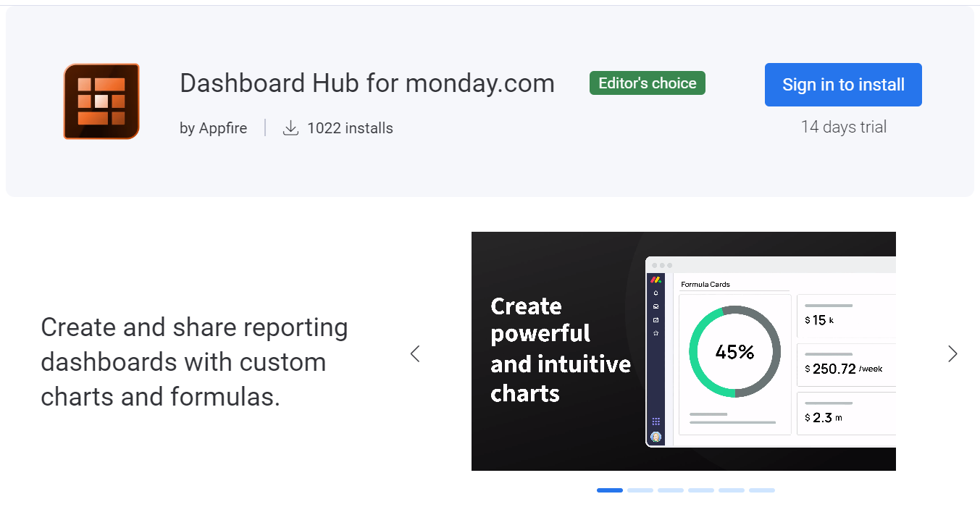
Task: Click the Editor's choice badge
Action: click(x=648, y=83)
